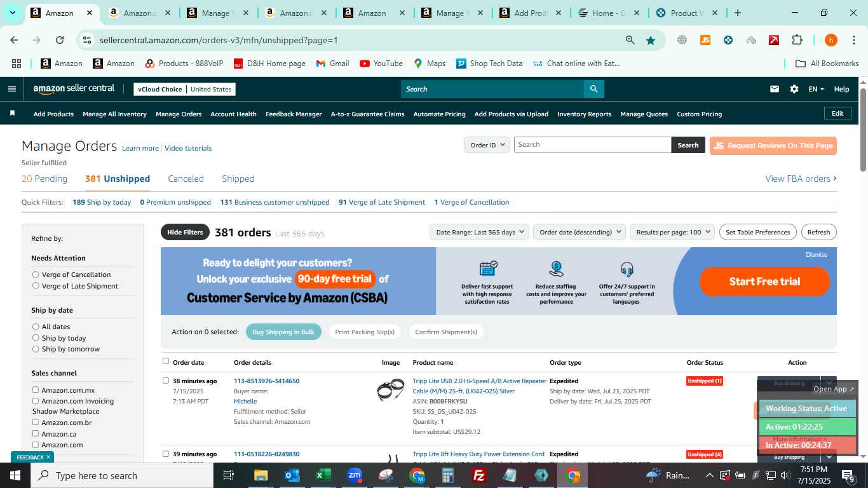Switch to the Canceled orders tab
The width and height of the screenshot is (868, 488).
[x=186, y=179]
